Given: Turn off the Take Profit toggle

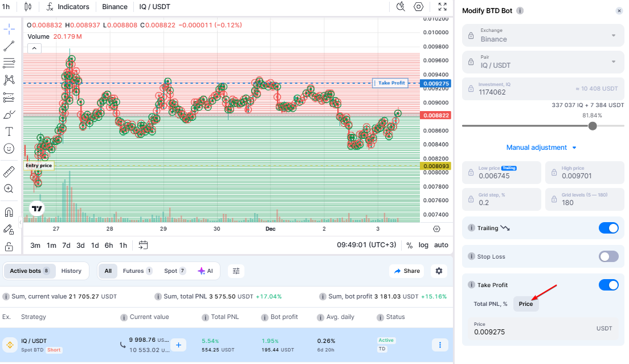Looking at the screenshot, I should (608, 285).
